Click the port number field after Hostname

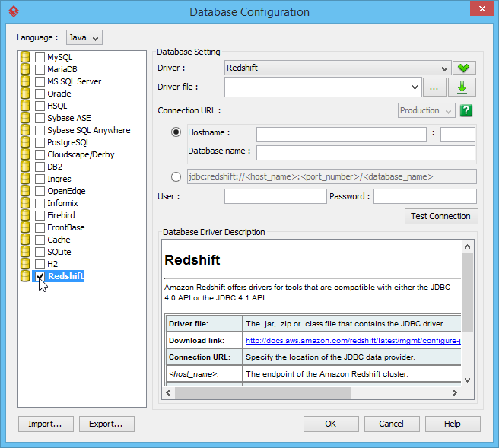(458, 135)
